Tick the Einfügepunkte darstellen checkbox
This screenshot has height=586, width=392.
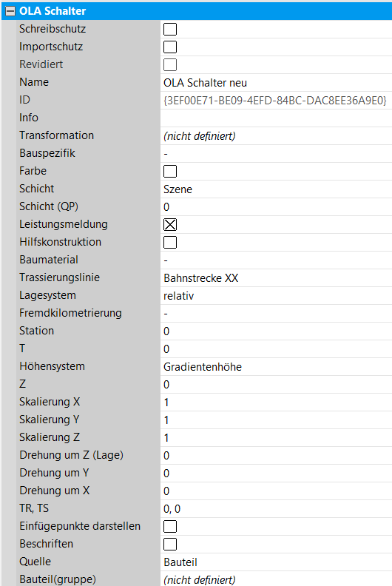coord(170,526)
